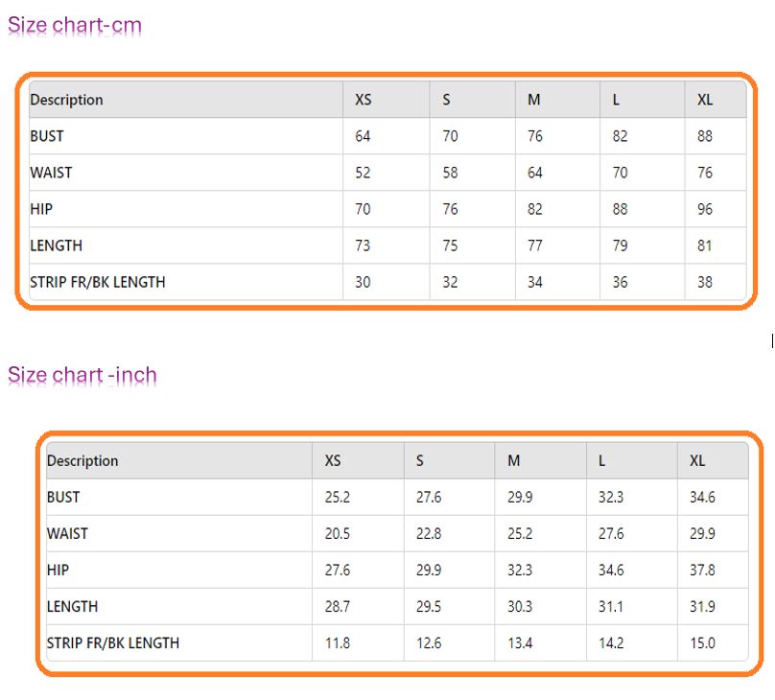Click the WAIST value 64 for size M

pyautogui.click(x=534, y=173)
